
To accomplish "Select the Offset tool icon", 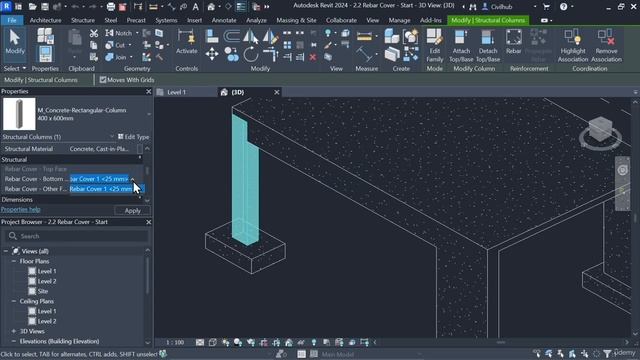I will 231,36.
